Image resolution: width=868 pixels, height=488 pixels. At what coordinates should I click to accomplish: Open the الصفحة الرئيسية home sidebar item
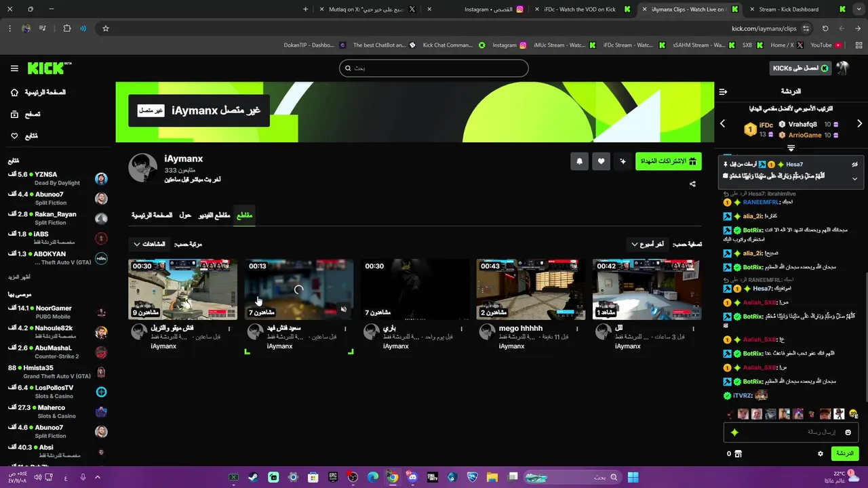pos(39,92)
